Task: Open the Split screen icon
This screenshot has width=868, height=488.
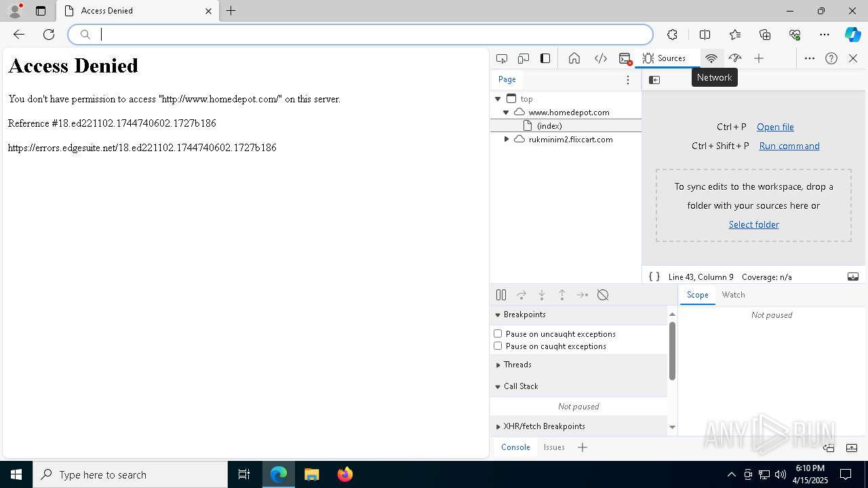Action: 705,35
